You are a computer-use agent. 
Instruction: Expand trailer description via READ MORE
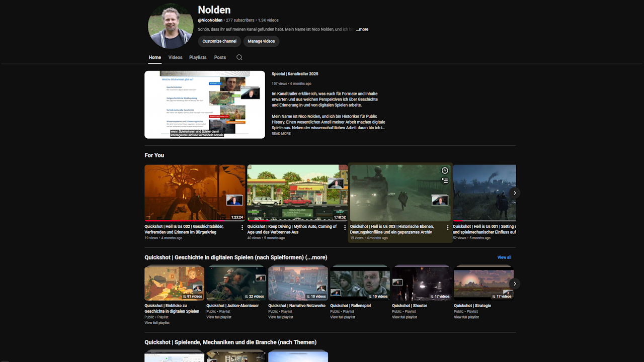click(281, 134)
